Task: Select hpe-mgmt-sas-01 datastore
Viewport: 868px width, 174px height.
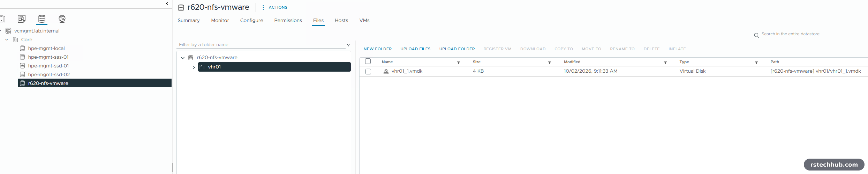Action: pos(48,57)
